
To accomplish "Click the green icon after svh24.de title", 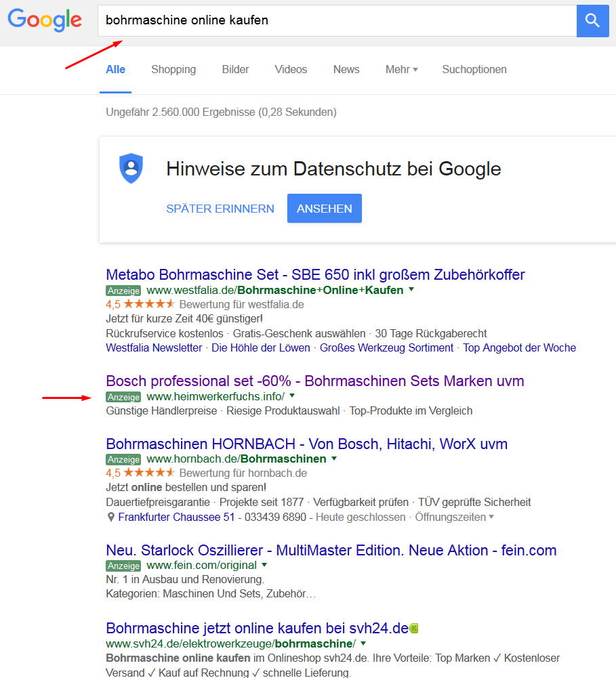I will [414, 629].
